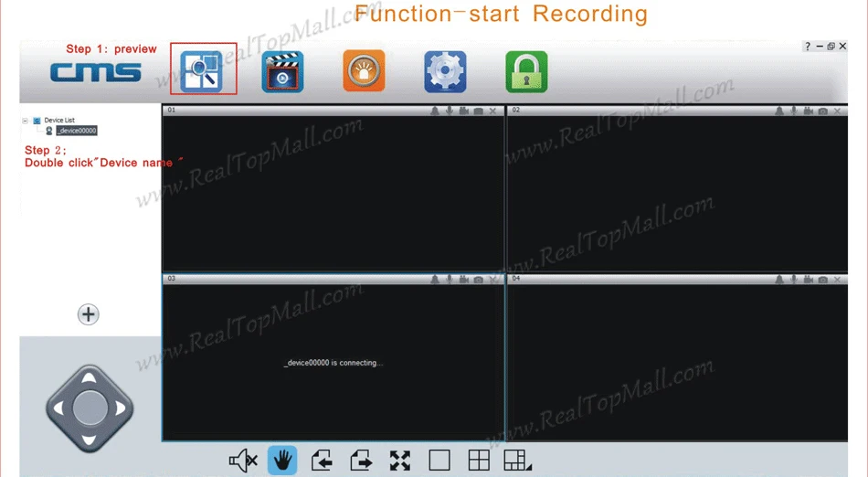Open the orange alarm light icon
The height and width of the screenshot is (477, 868).
(x=364, y=71)
